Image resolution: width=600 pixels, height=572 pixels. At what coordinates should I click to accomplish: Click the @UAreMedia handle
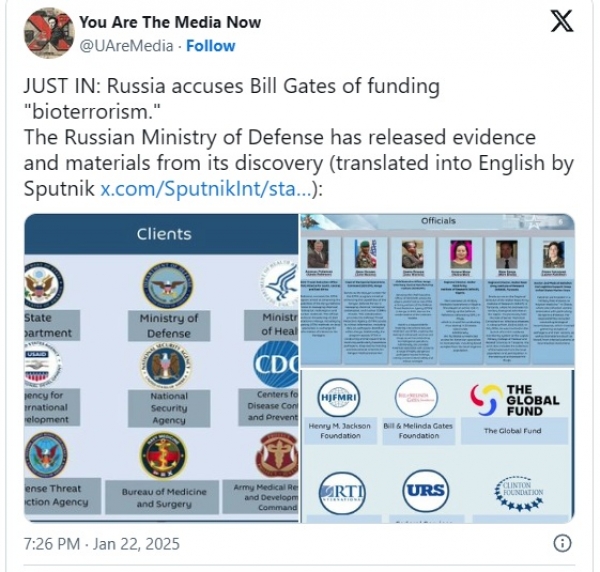[x=126, y=46]
